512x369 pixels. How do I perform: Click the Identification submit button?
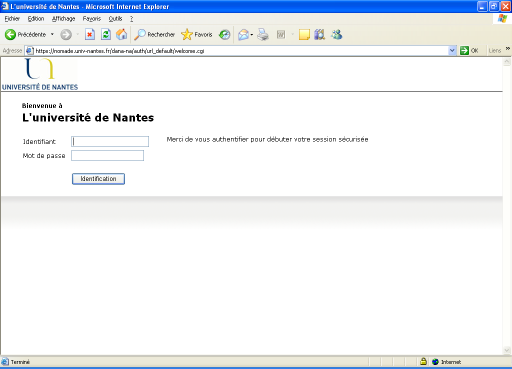[x=98, y=179]
